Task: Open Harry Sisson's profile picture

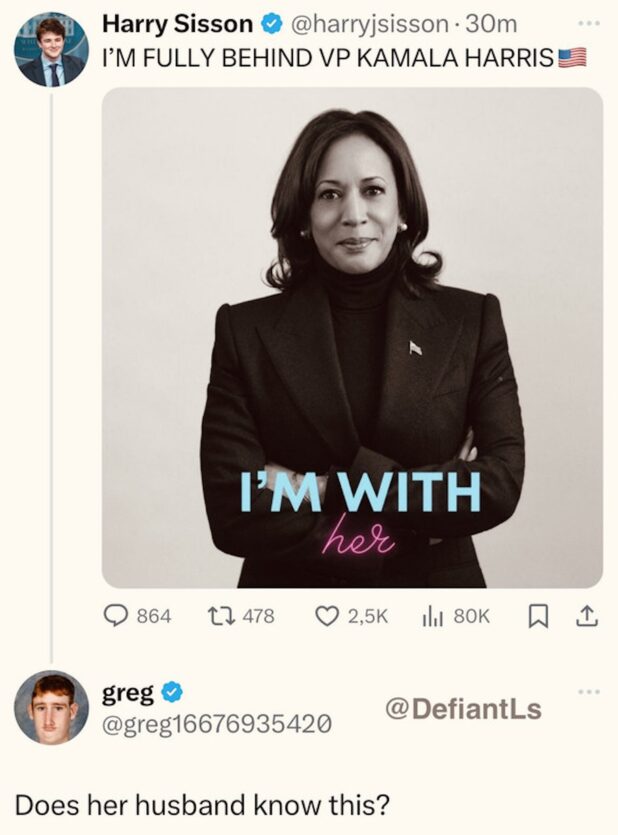Action: [x=51, y=51]
